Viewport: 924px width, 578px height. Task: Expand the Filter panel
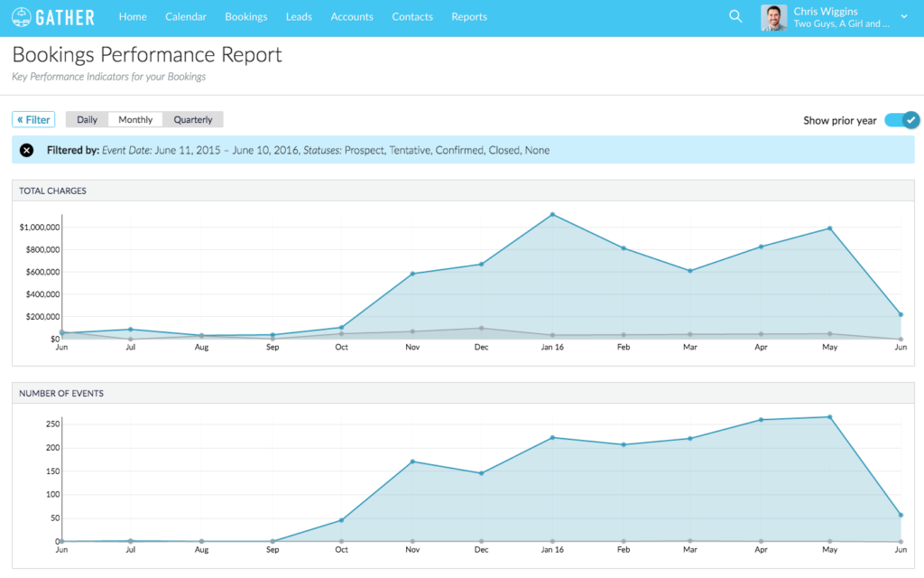pyautogui.click(x=33, y=119)
